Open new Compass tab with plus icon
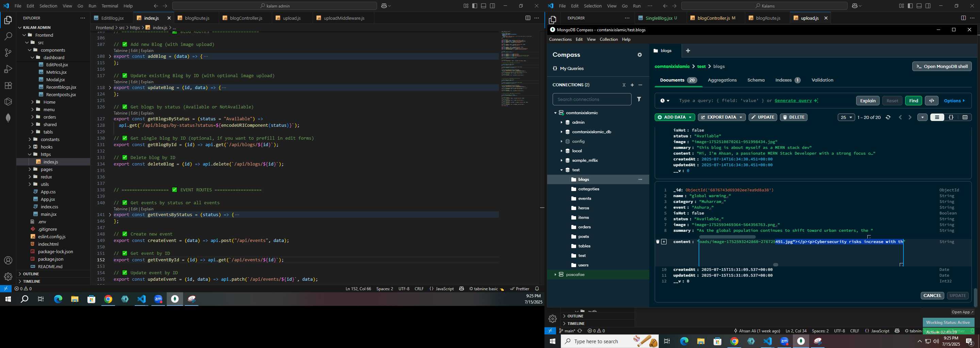This screenshot has width=980, height=348. pos(688,51)
